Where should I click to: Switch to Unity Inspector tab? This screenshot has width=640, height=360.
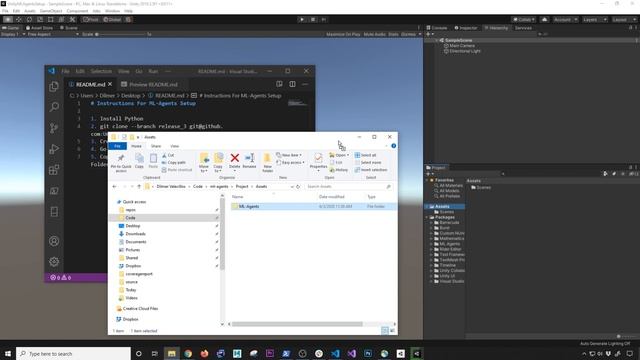coord(466,28)
